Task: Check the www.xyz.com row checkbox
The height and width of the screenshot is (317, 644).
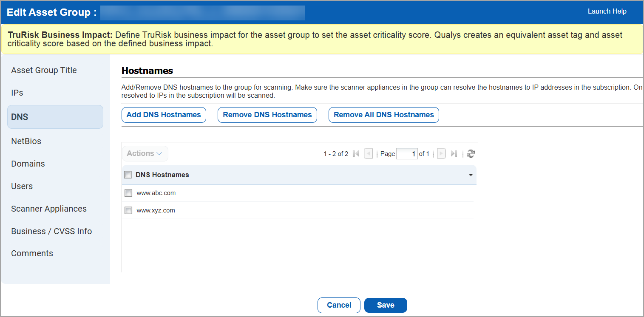Action: pos(128,210)
